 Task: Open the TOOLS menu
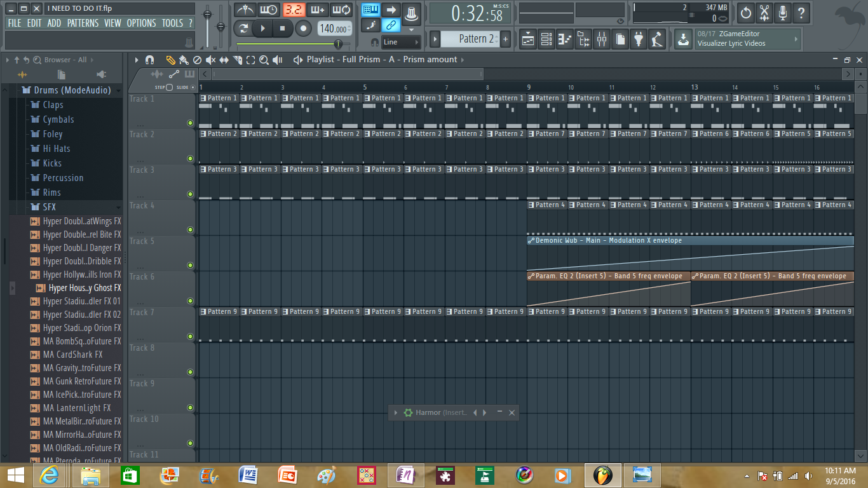tap(172, 23)
